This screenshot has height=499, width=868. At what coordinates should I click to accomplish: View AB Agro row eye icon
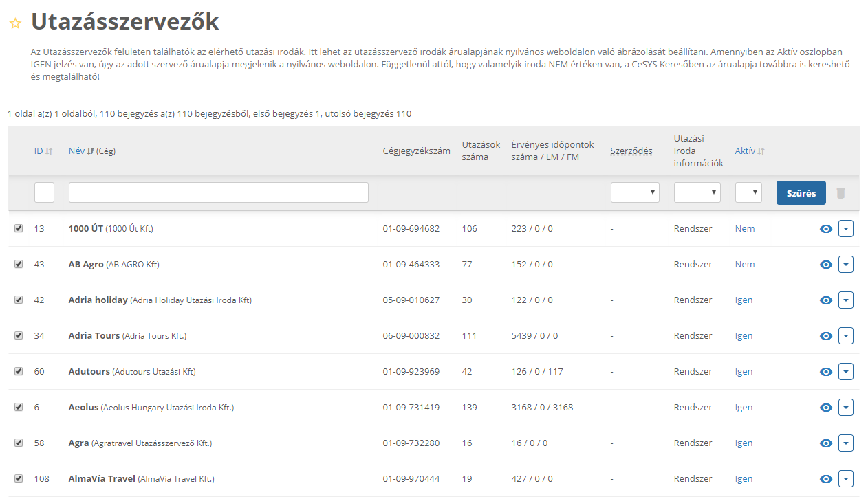tap(826, 265)
